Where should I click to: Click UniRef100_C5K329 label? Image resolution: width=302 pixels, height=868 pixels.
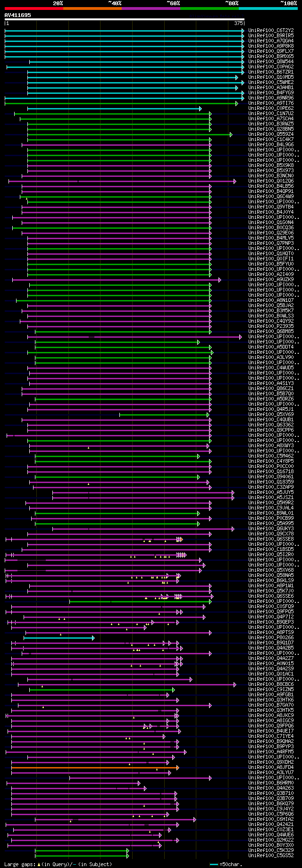[x=271, y=850]
